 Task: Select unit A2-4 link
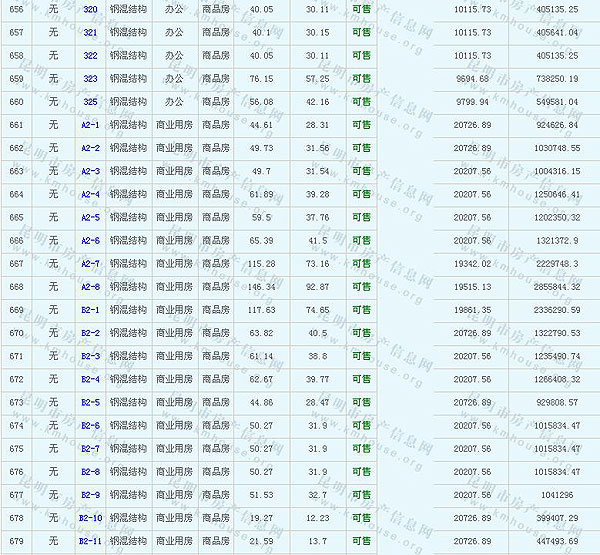(x=90, y=194)
